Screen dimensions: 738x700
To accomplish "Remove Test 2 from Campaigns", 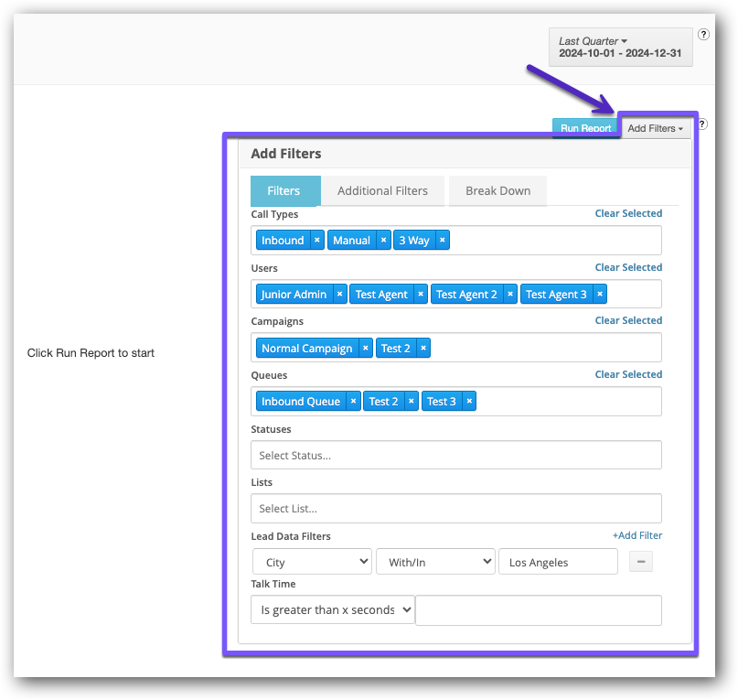I will click(x=423, y=348).
